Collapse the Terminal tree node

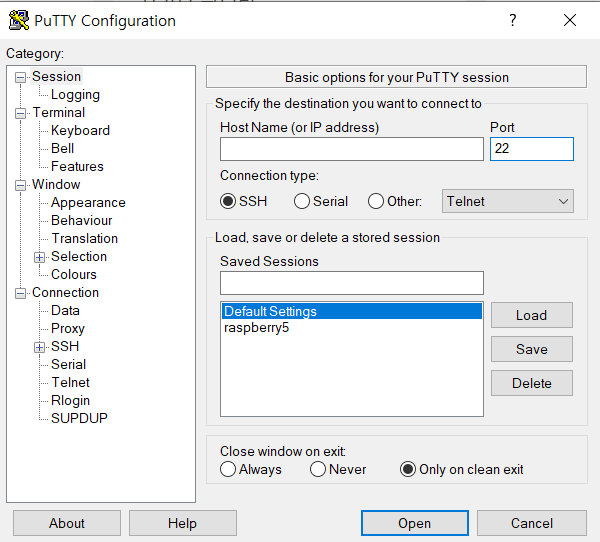[x=20, y=114]
